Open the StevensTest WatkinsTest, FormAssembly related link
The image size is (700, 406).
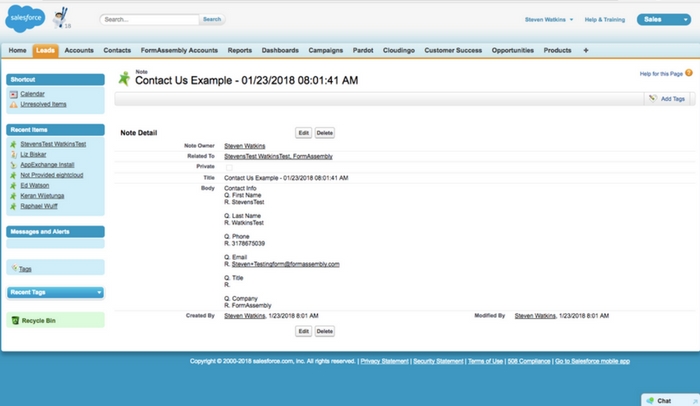(x=278, y=156)
